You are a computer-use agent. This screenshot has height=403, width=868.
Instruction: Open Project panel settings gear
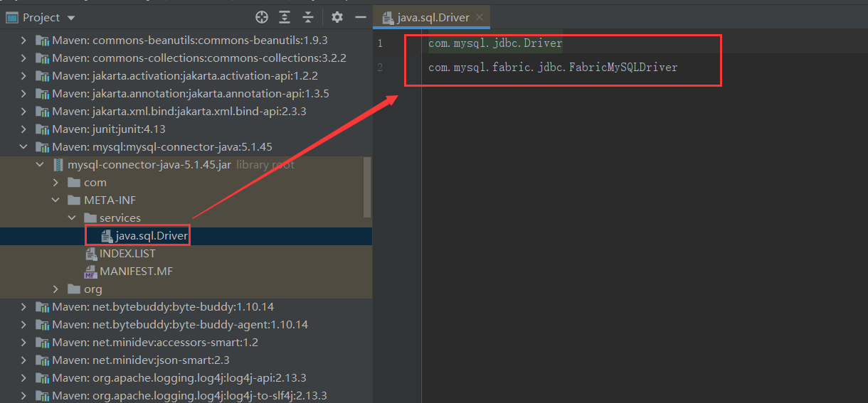coord(337,17)
